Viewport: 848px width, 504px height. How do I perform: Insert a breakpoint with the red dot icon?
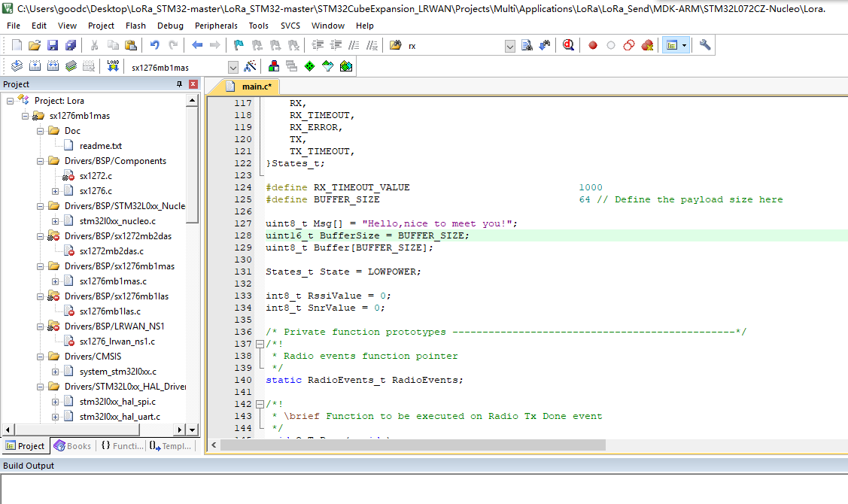(593, 45)
